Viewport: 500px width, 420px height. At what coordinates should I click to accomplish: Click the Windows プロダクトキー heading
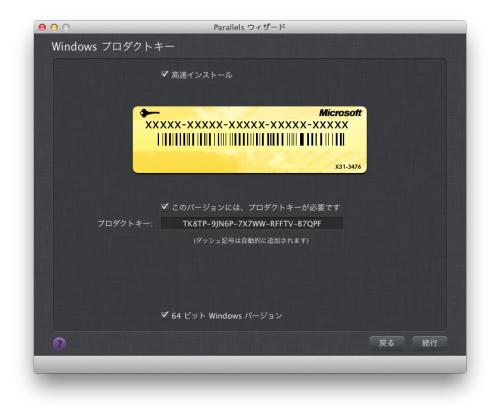[x=113, y=46]
